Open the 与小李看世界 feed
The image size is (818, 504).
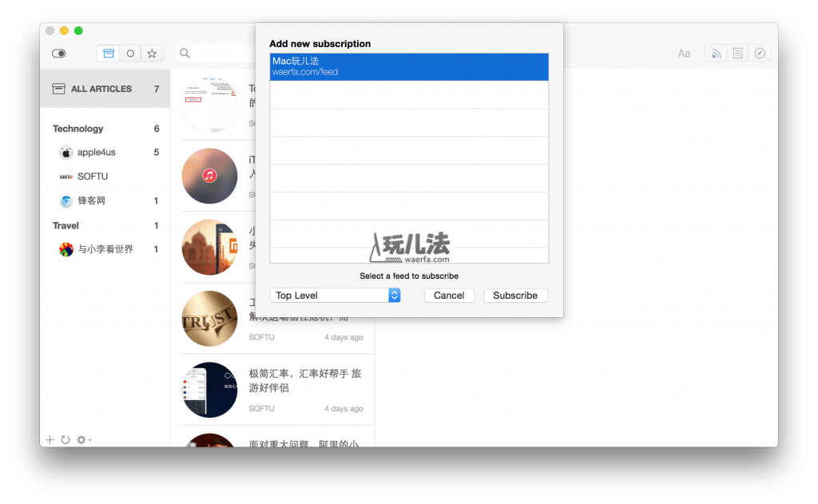pos(105,249)
